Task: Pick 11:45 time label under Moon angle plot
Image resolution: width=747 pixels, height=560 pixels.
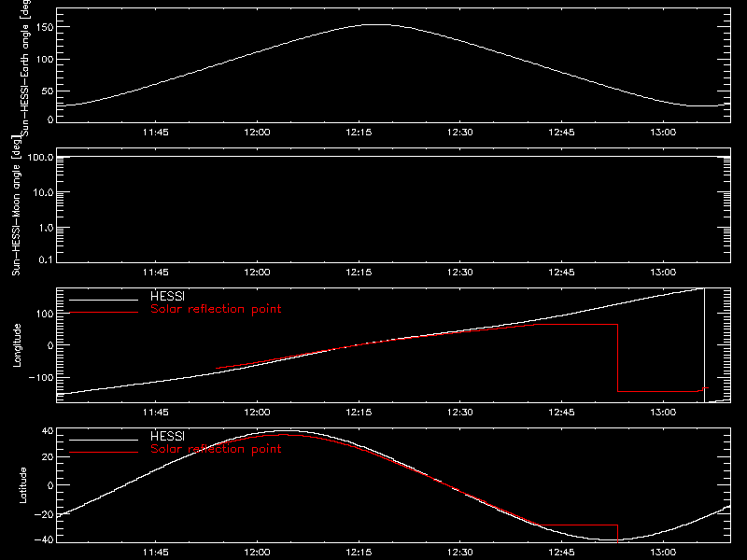Action: tap(155, 273)
